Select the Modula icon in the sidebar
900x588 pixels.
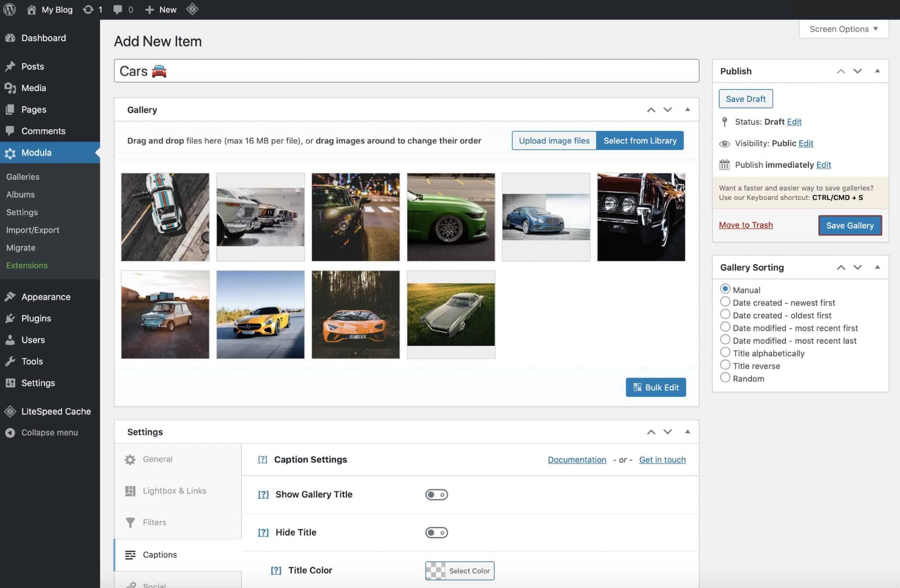coord(11,152)
